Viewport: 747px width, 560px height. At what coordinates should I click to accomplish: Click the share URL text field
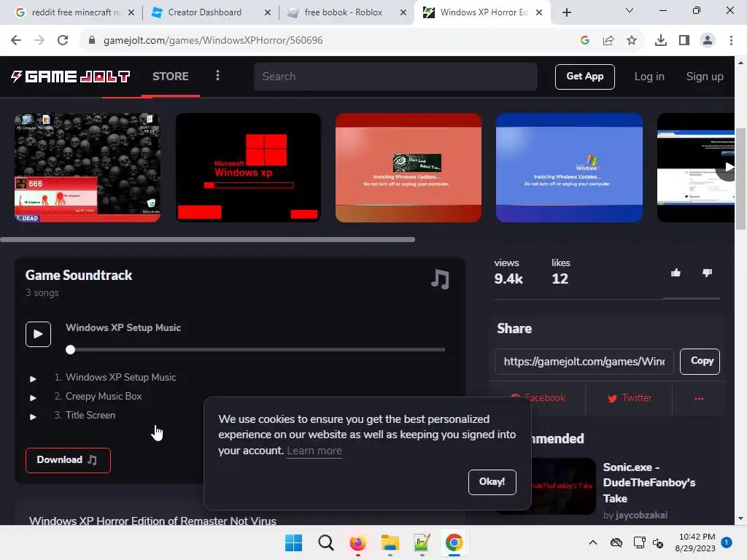pos(584,362)
